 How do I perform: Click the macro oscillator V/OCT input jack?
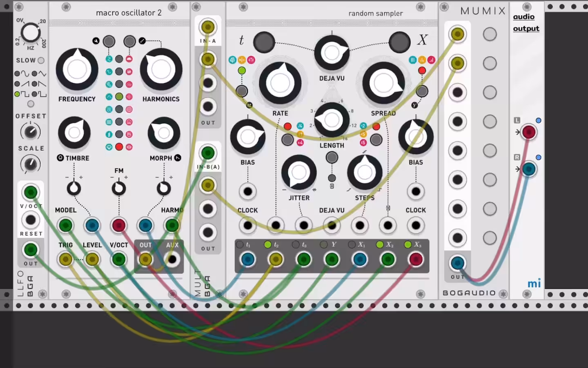click(119, 259)
